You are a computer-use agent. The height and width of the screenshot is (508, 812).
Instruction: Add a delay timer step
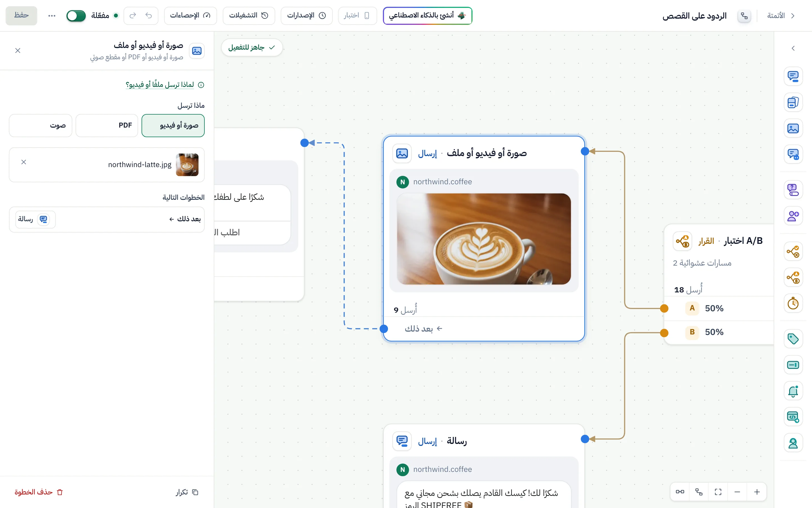(x=793, y=303)
